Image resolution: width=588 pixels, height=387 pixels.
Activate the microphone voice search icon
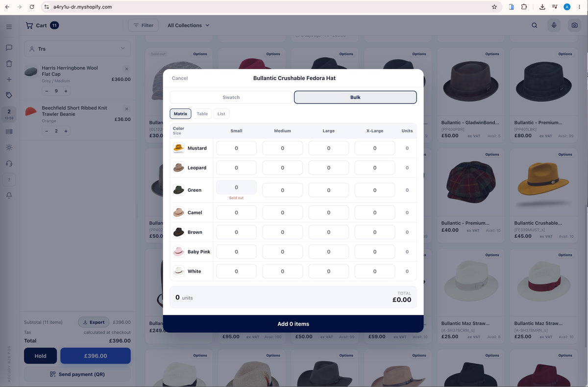click(554, 26)
